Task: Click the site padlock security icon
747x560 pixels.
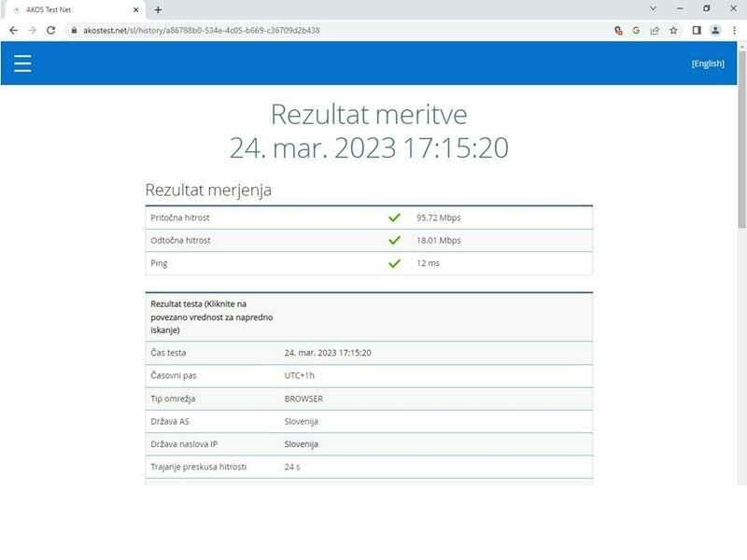Action: [72, 30]
